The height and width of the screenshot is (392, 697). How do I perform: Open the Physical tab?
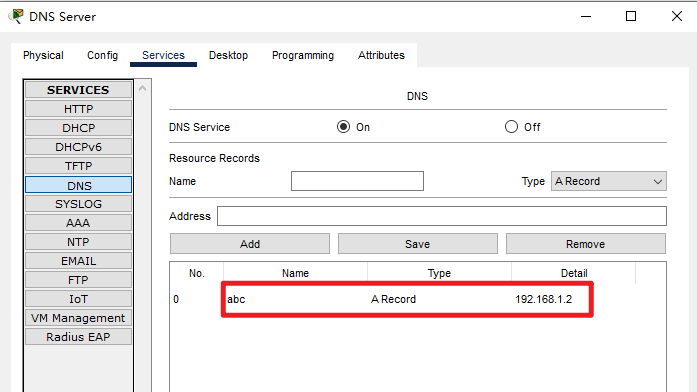tap(43, 55)
